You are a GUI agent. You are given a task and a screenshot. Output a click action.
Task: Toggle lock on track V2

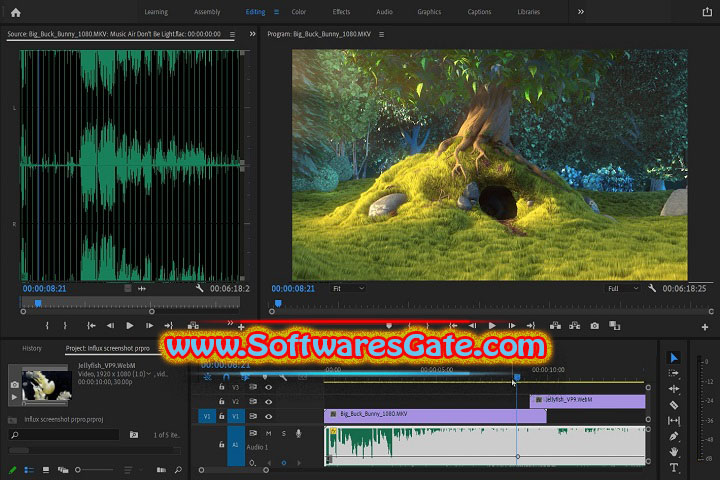(221, 401)
